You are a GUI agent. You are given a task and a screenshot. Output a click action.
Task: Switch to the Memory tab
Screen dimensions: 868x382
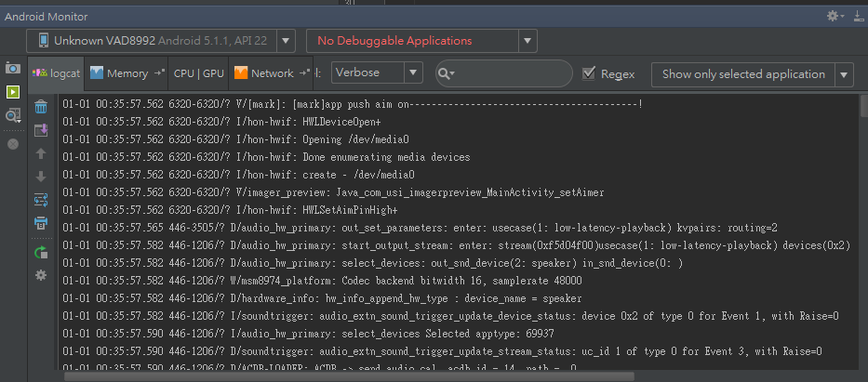pos(127,73)
